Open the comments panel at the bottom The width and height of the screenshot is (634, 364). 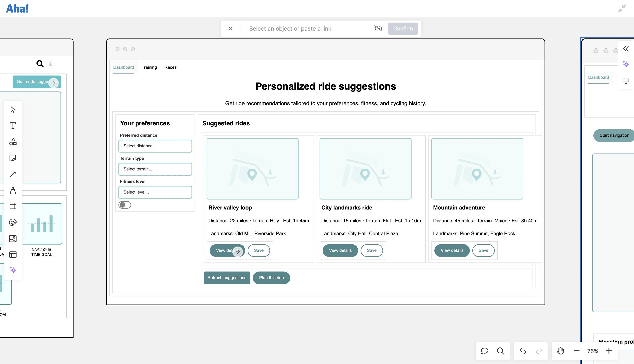[x=484, y=351]
